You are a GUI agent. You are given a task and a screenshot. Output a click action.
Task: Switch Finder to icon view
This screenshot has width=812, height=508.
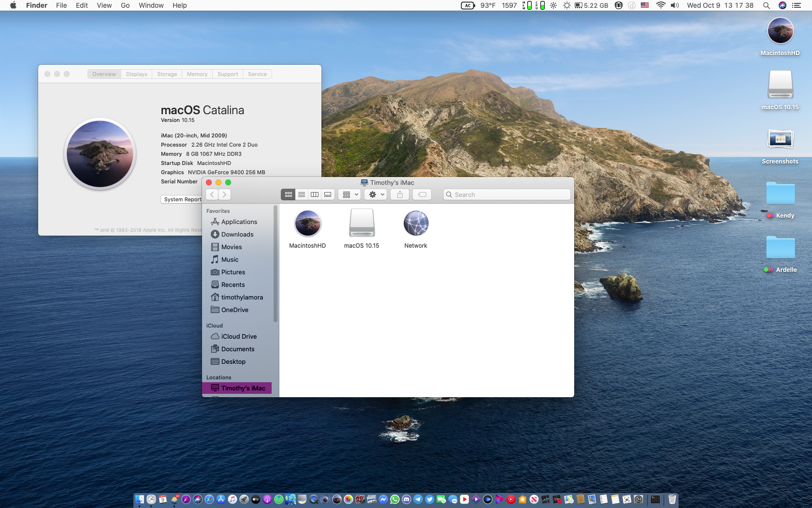point(289,194)
